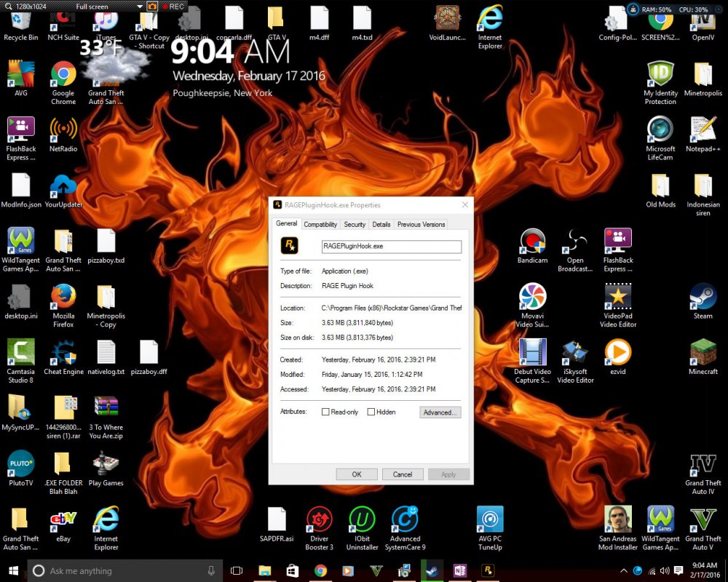Screen dimensions: 728x582
Task: Click the file name field RAGEPluginHook.exe
Action: [392, 247]
